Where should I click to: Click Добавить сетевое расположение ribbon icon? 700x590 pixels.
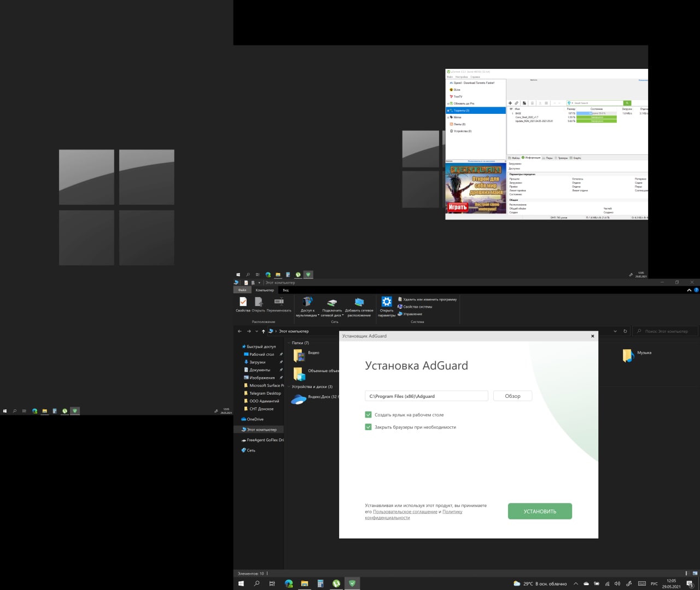click(359, 307)
